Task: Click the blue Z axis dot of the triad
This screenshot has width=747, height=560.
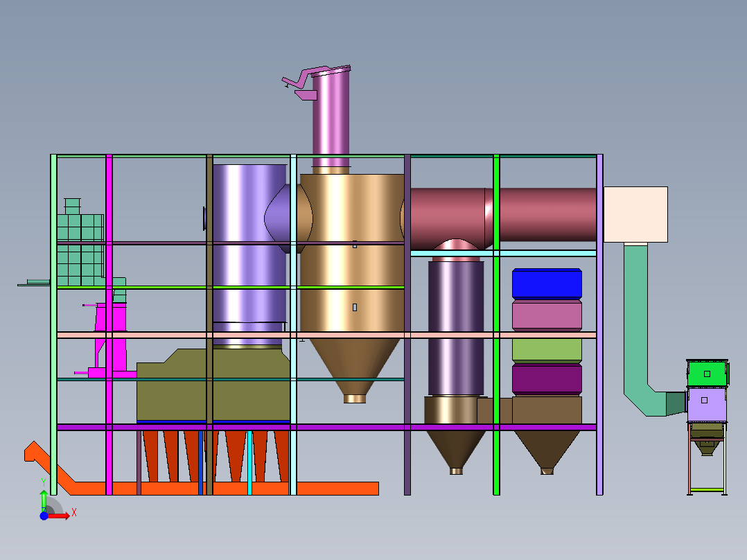Action: pos(44,516)
